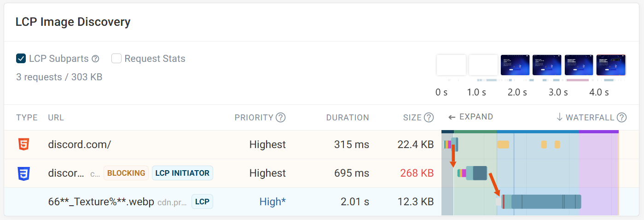644x220 pixels.
Task: Enable the Request Stats checkbox
Action: (x=116, y=59)
